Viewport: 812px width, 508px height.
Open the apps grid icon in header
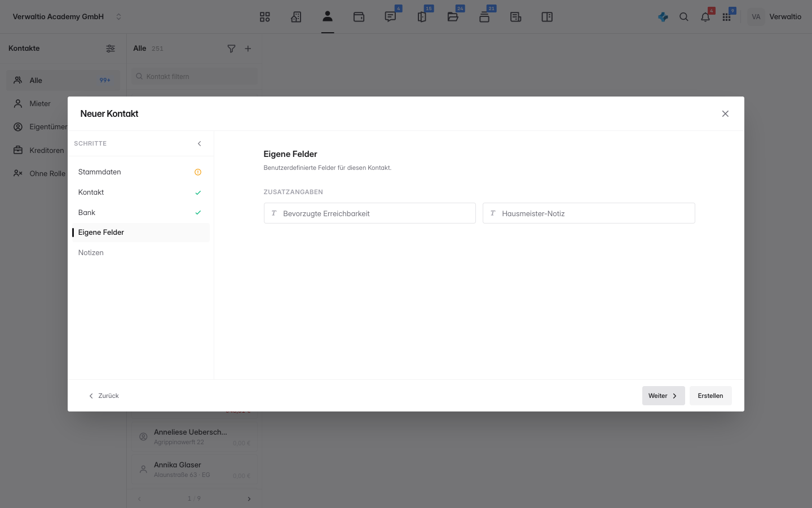pos(727,17)
